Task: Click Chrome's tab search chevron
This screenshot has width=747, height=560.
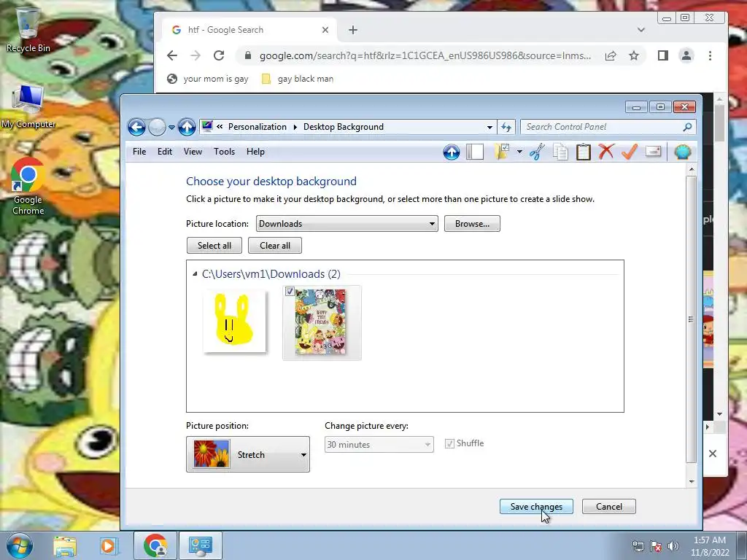Action: click(640, 30)
